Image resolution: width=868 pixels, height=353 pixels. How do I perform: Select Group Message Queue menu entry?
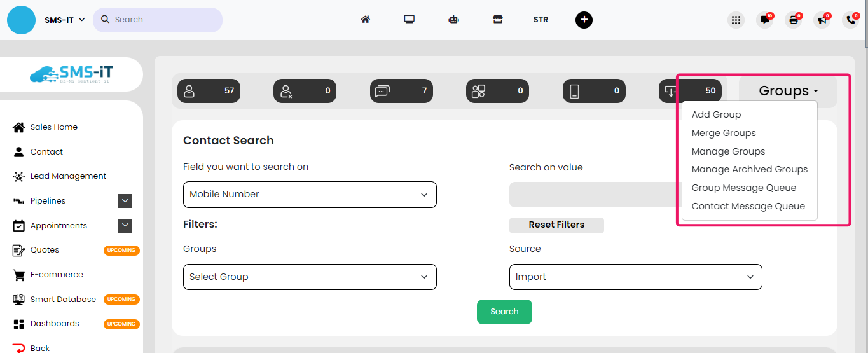(744, 188)
